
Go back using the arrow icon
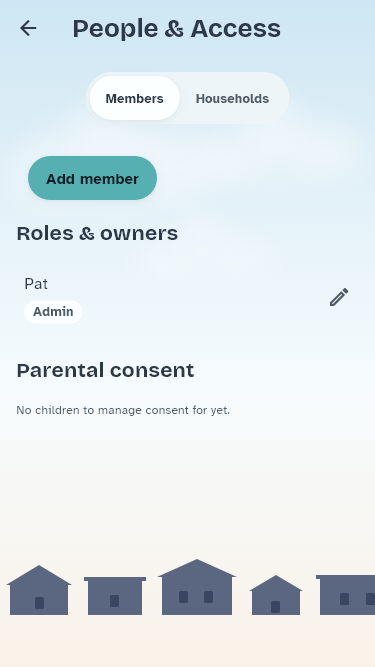(28, 29)
